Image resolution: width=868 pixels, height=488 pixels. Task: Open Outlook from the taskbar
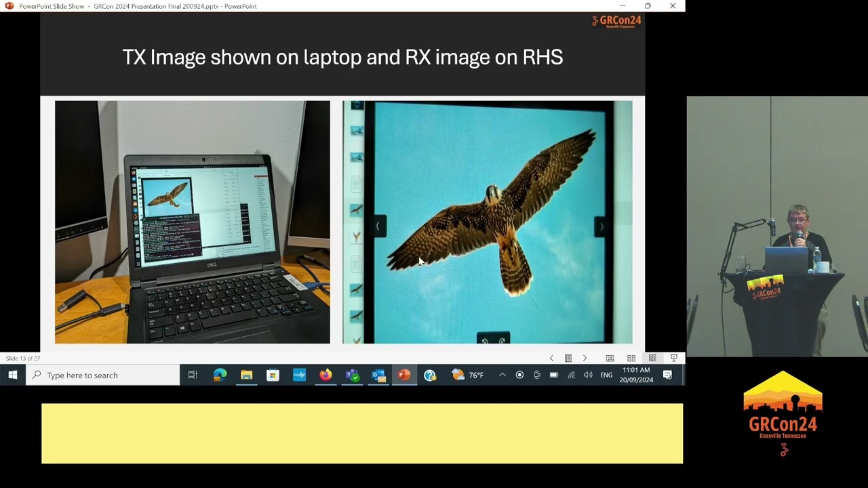378,375
